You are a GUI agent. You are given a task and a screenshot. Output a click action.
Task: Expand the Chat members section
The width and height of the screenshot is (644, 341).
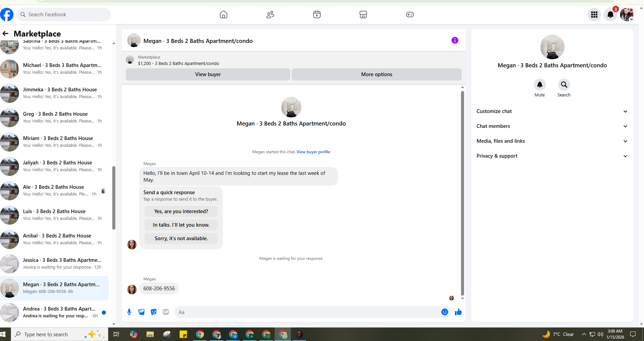pyautogui.click(x=552, y=126)
